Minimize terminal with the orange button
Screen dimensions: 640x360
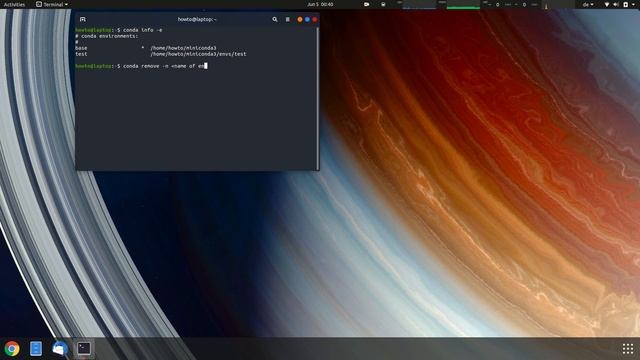click(300, 19)
